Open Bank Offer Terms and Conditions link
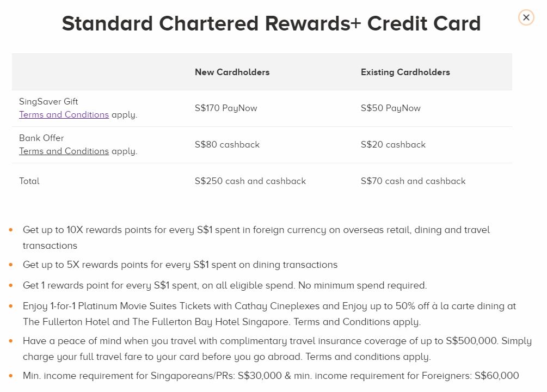This screenshot has width=547, height=392. 64,151
